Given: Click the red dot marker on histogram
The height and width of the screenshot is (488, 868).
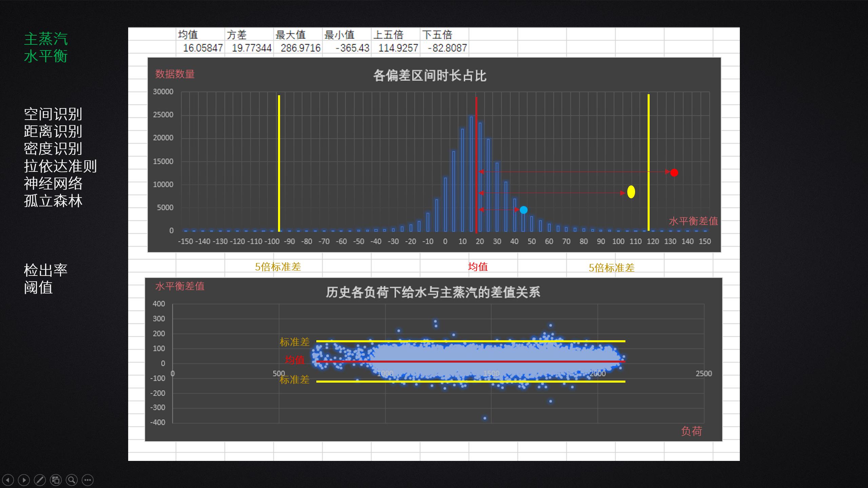Looking at the screenshot, I should point(674,173).
